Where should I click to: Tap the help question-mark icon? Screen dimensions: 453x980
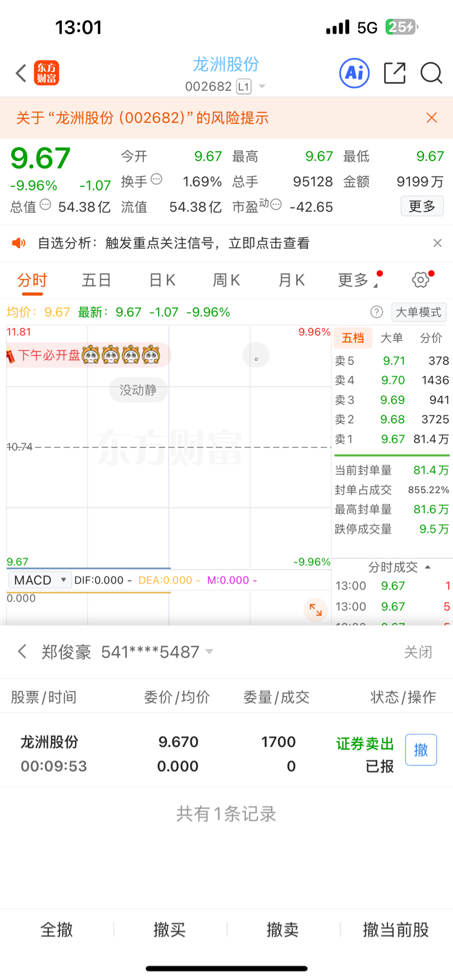pyautogui.click(x=376, y=312)
